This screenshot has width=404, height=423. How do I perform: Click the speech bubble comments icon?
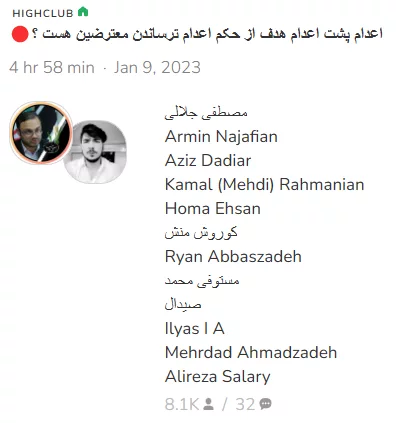coord(265,404)
